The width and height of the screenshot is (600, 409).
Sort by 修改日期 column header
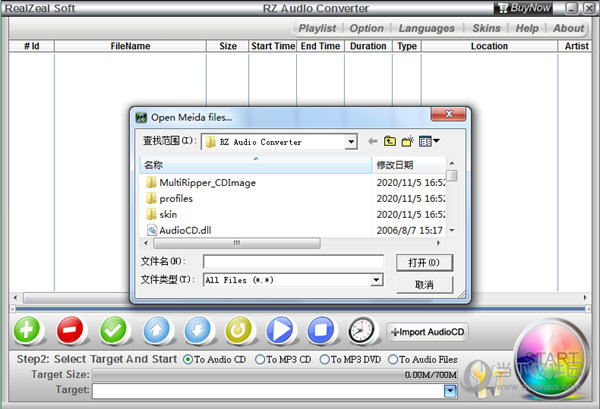[408, 165]
